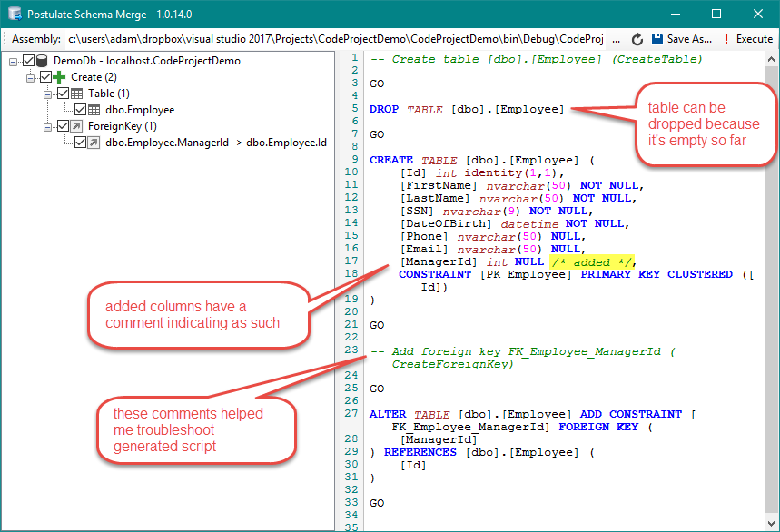Click the dbo.Employee.ManagerId foreign key icon
Image resolution: width=780 pixels, height=532 pixels.
94,143
